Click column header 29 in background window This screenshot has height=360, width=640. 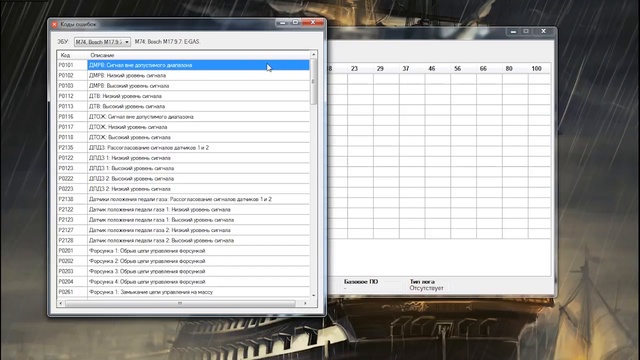(x=380, y=69)
